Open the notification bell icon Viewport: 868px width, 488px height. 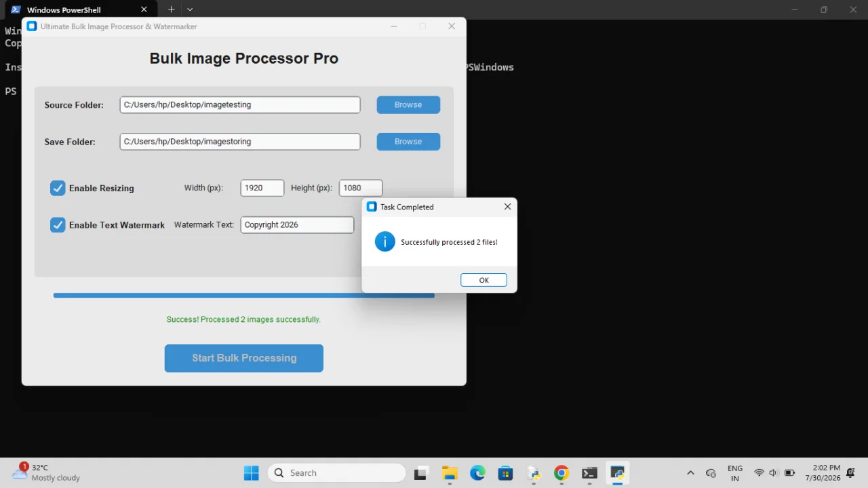850,472
